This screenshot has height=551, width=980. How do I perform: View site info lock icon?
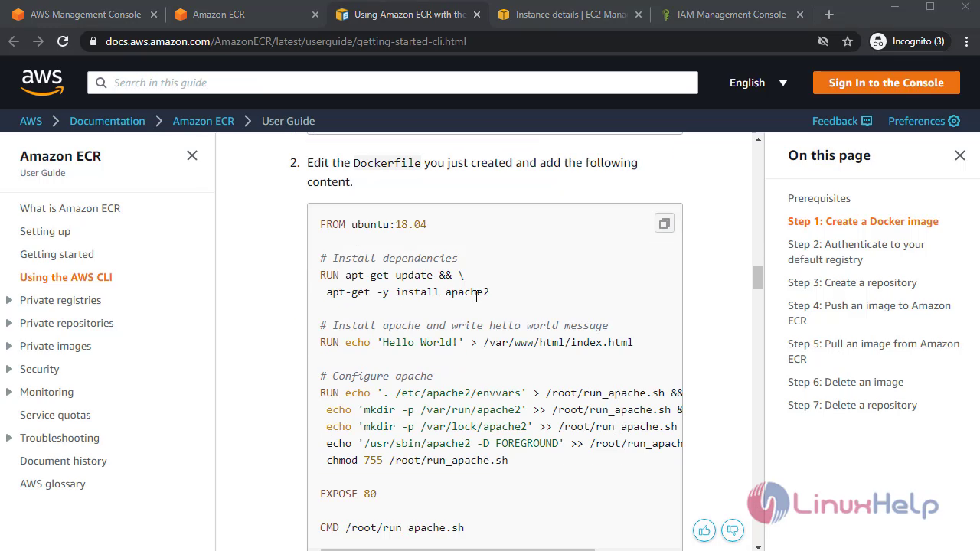(x=93, y=41)
